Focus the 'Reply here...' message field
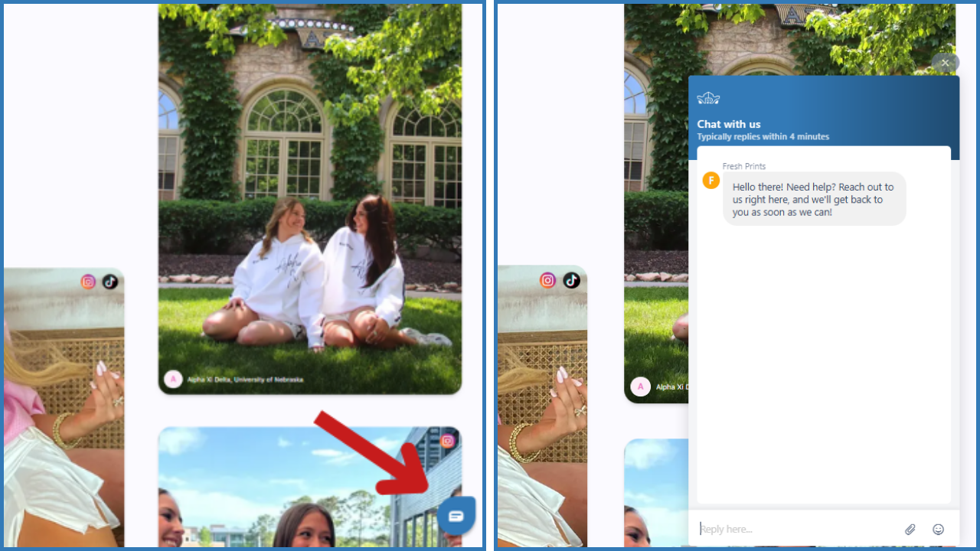 tap(796, 529)
